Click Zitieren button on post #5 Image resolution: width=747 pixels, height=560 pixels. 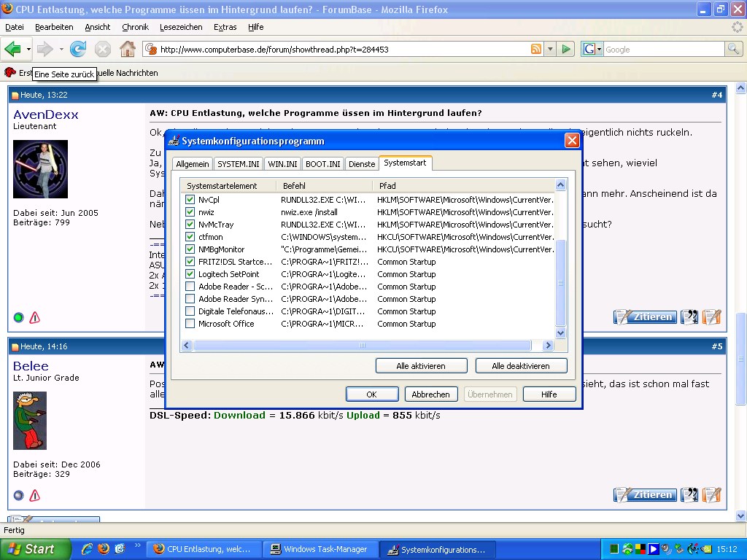pyautogui.click(x=645, y=495)
